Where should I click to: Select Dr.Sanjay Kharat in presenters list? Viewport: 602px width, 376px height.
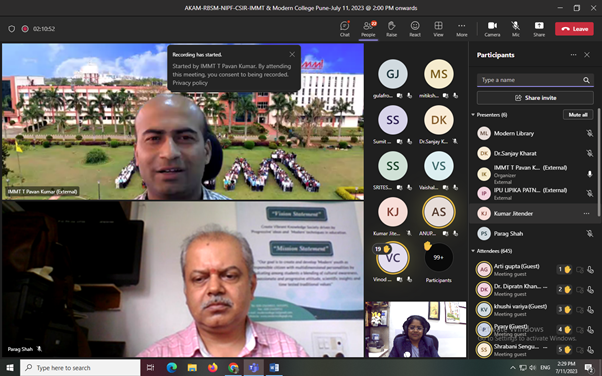534,154
